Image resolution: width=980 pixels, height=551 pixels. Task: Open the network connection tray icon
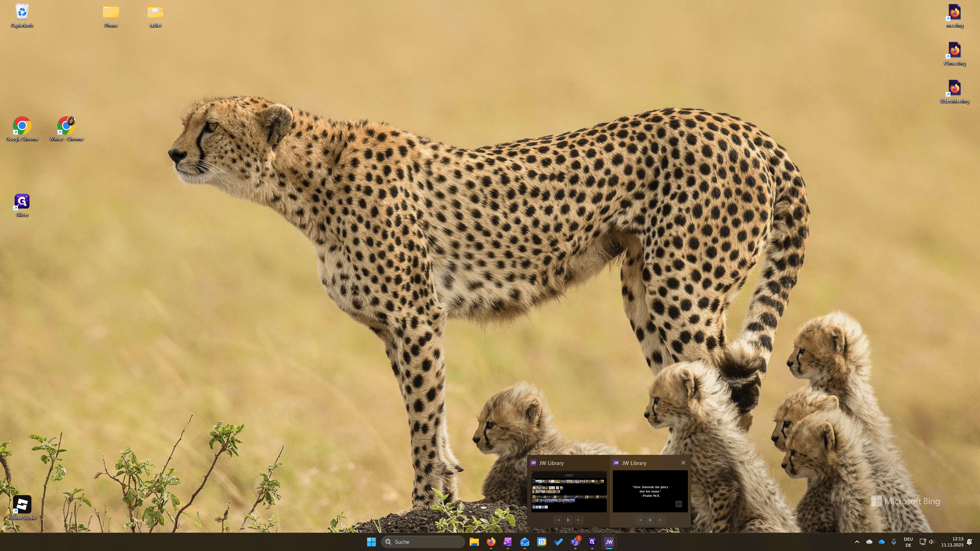pyautogui.click(x=923, y=542)
